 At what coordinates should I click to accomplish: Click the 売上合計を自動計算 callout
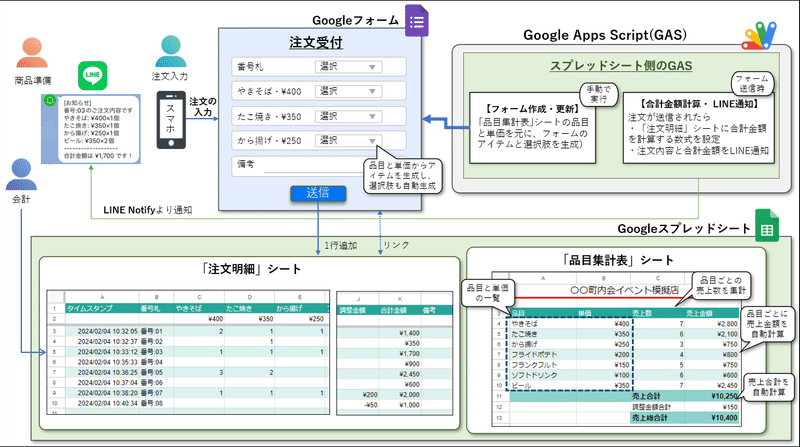(768, 387)
